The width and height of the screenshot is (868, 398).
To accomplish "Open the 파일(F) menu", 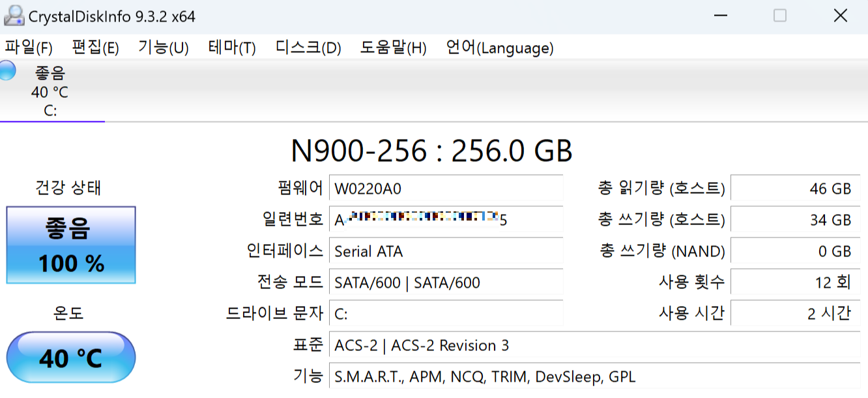I will click(29, 48).
